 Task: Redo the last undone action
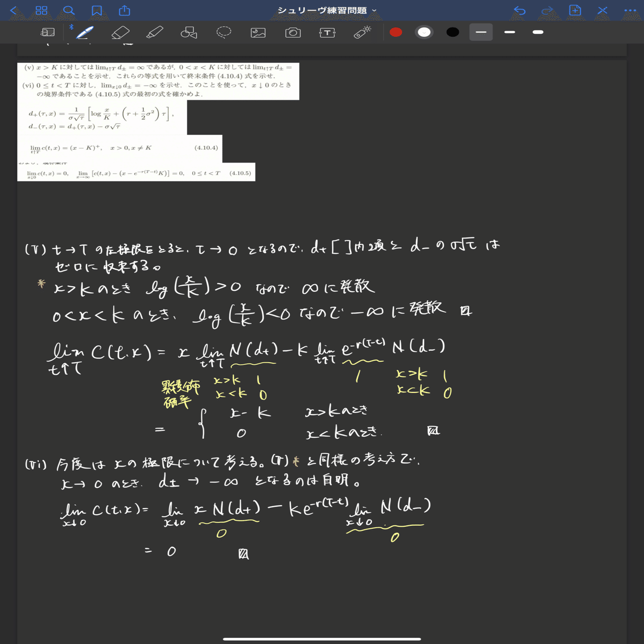click(547, 10)
